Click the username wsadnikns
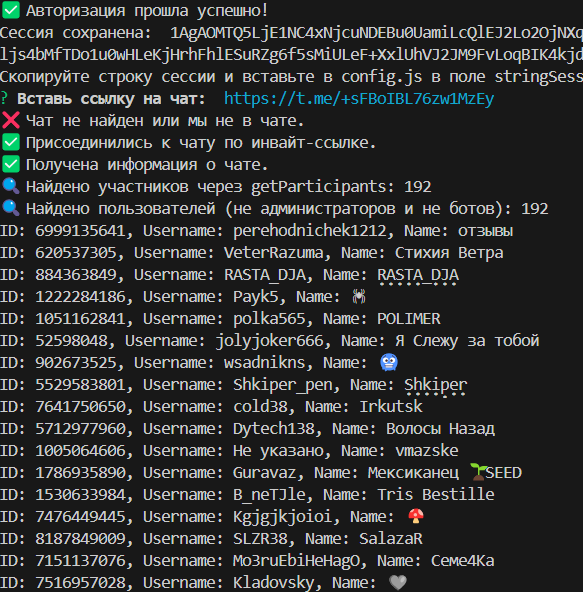This screenshot has width=583, height=592. pyautogui.click(x=265, y=362)
